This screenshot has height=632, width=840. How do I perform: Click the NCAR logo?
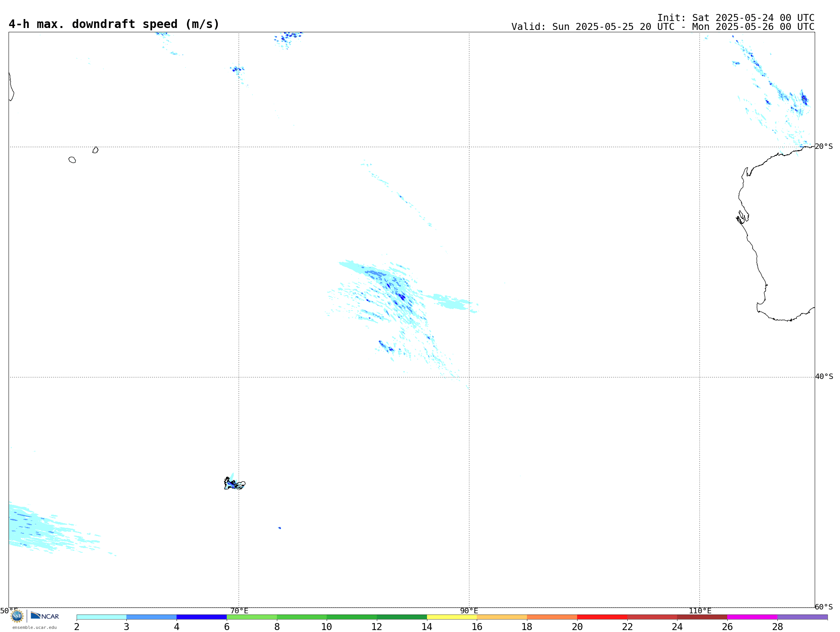tap(45, 616)
